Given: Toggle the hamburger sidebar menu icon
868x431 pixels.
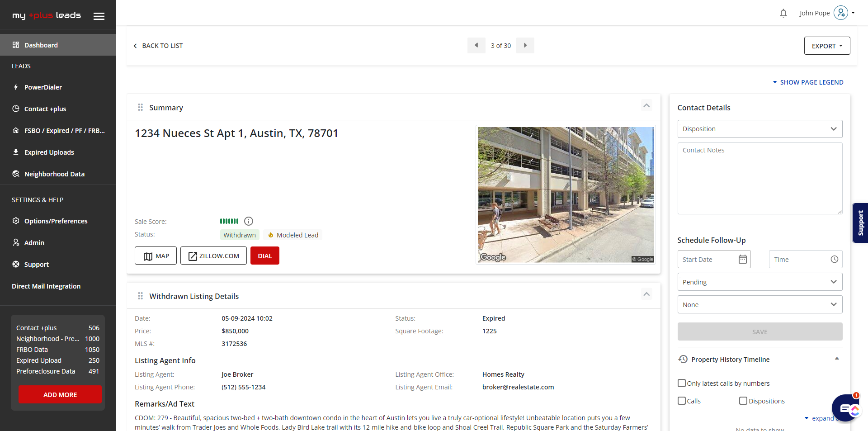Looking at the screenshot, I should [x=99, y=16].
